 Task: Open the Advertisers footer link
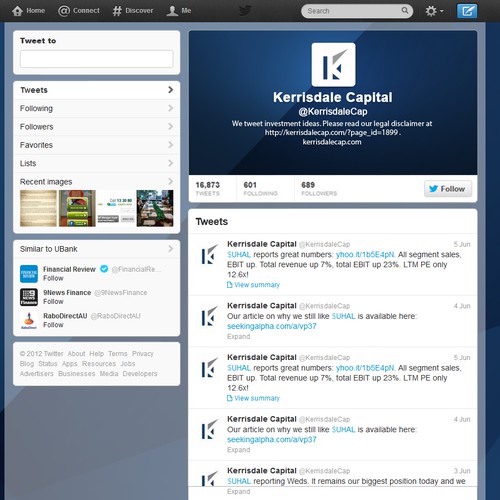tap(37, 374)
